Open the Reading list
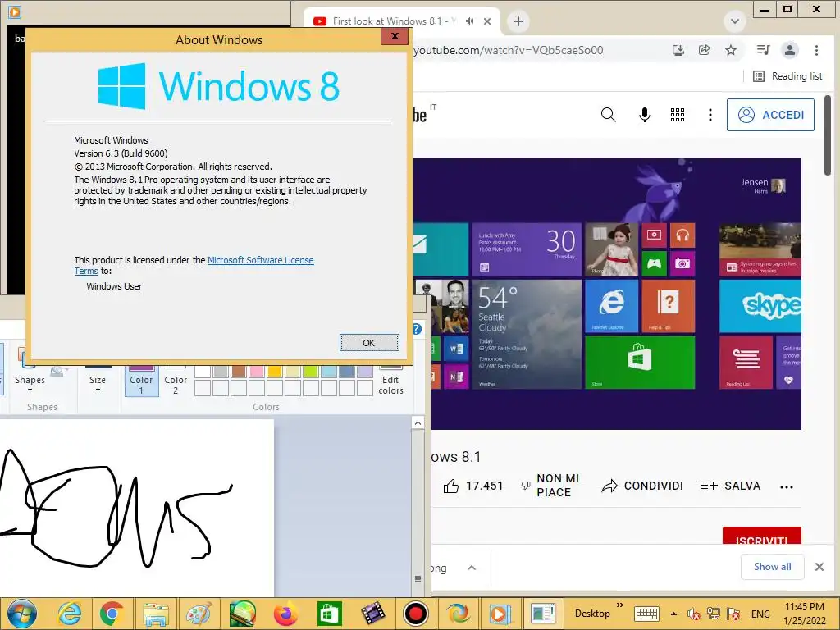Image resolution: width=840 pixels, height=630 pixels. pos(787,76)
